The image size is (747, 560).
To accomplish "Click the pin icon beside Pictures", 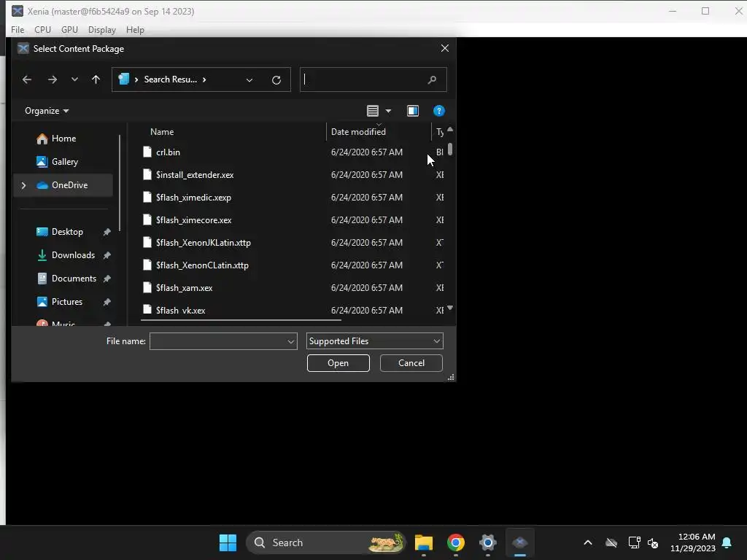I will tap(107, 302).
